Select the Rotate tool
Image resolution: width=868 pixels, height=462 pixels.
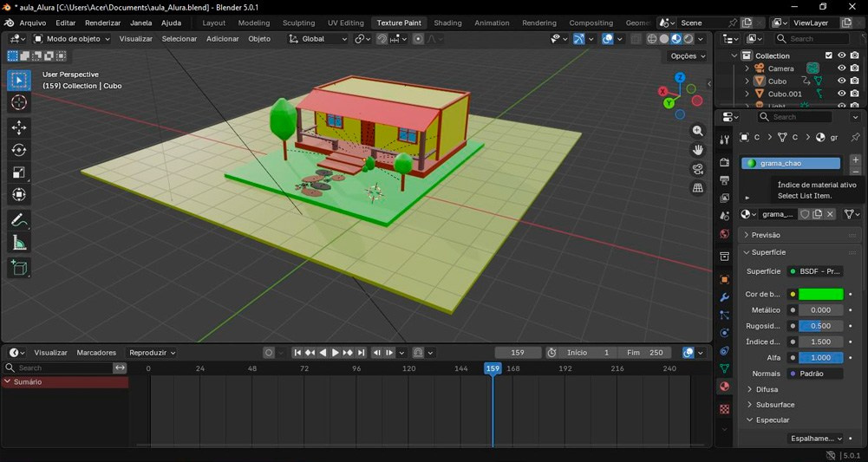pyautogui.click(x=19, y=151)
